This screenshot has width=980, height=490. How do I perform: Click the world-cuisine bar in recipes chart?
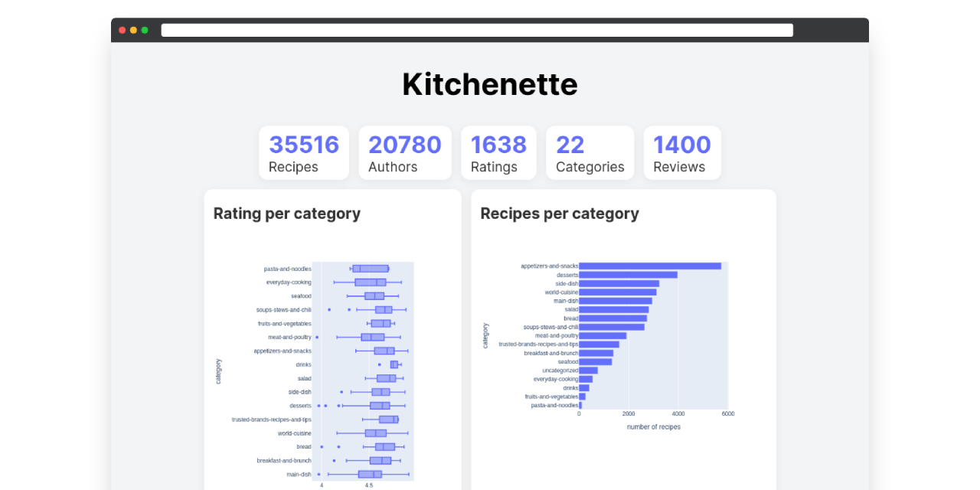pyautogui.click(x=616, y=292)
